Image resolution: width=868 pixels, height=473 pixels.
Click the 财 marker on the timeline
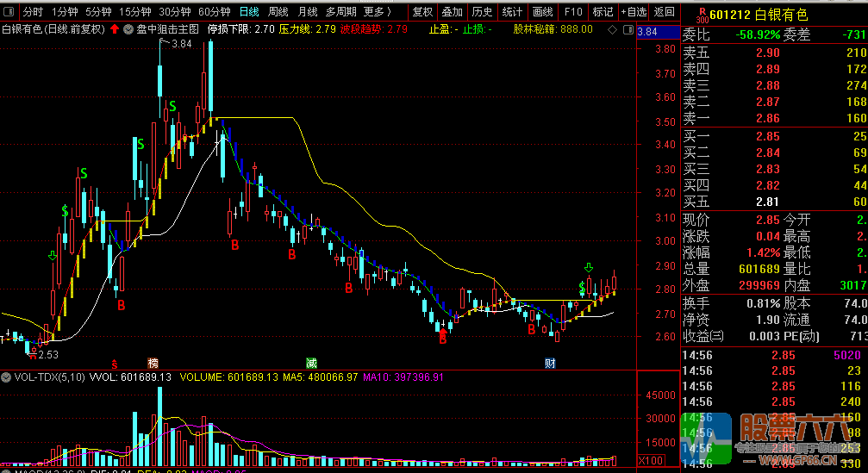(x=550, y=363)
